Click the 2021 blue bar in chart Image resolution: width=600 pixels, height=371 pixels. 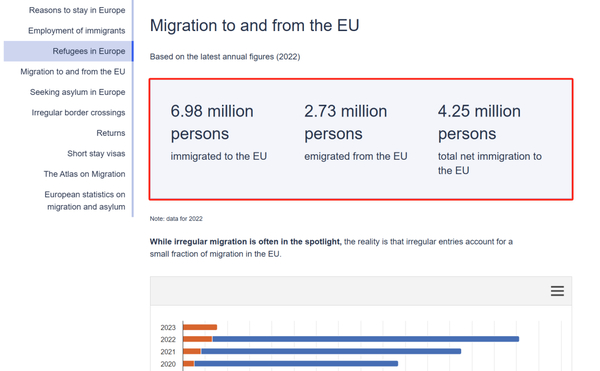[x=331, y=351]
